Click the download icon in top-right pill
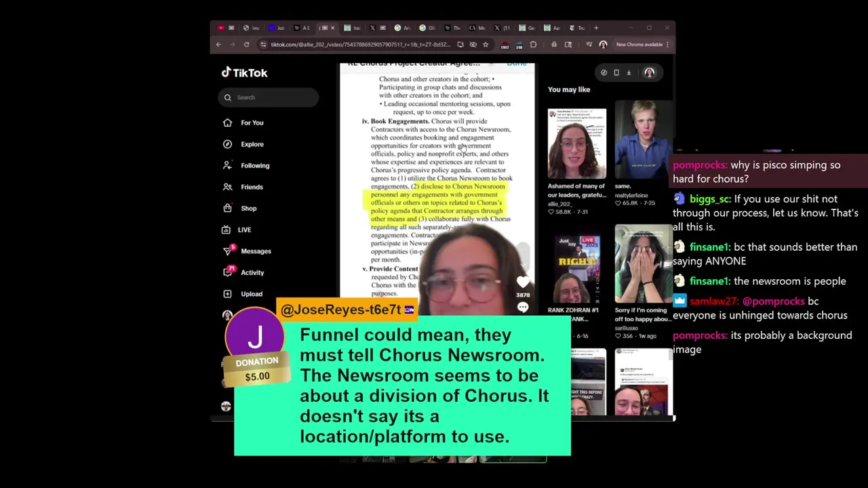 (x=629, y=73)
